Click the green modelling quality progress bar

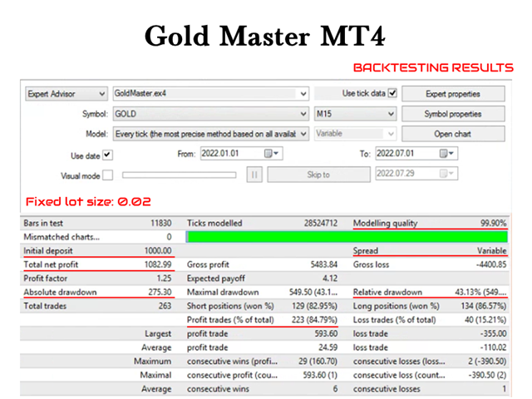(x=347, y=237)
